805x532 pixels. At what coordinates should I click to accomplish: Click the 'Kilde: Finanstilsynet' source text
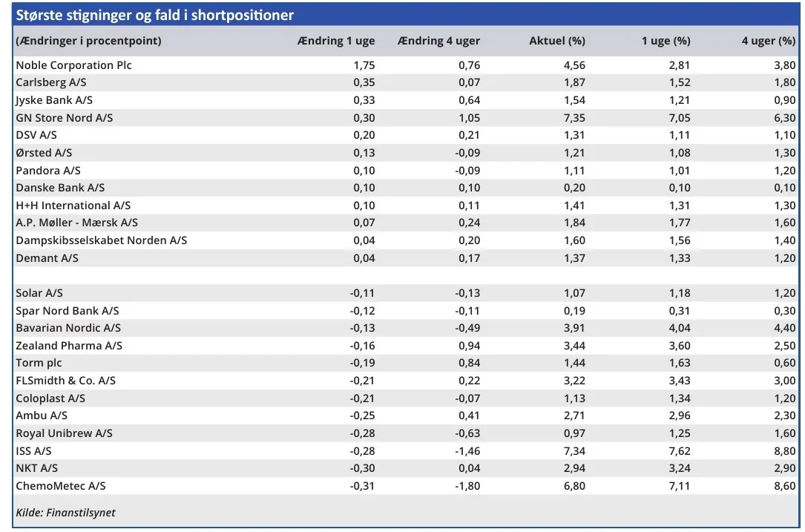pyautogui.click(x=65, y=513)
